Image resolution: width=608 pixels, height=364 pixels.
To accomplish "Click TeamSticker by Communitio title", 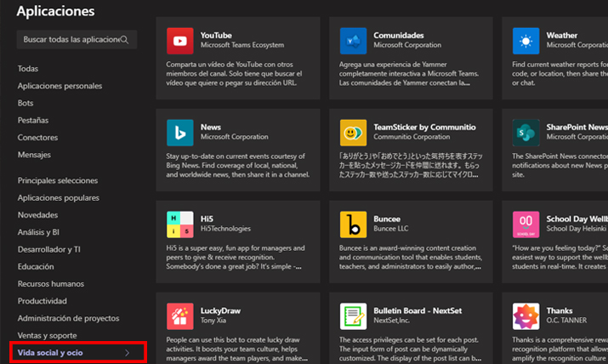I will pyautogui.click(x=424, y=128).
